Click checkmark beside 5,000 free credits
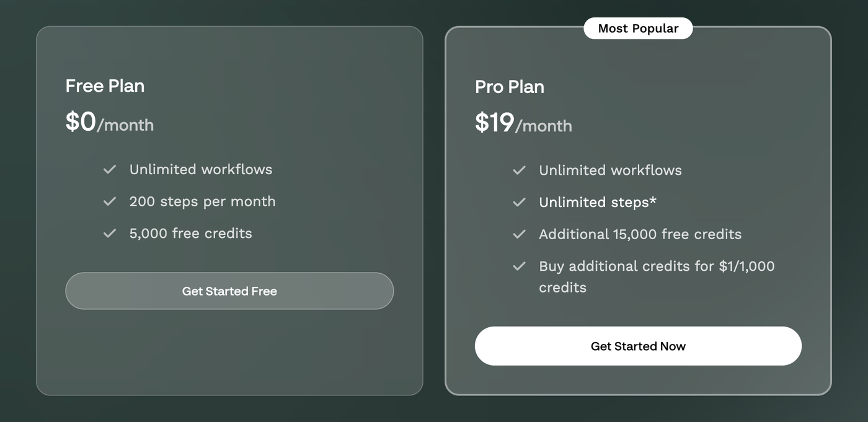Image resolution: width=868 pixels, height=422 pixels. click(110, 234)
